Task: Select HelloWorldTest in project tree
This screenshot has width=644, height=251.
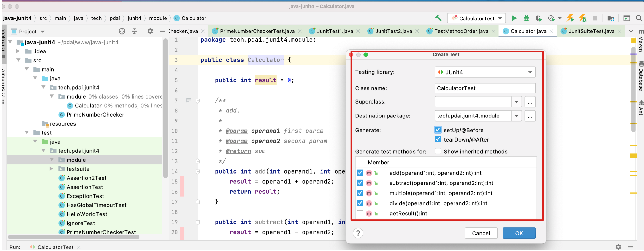Action: (87, 214)
